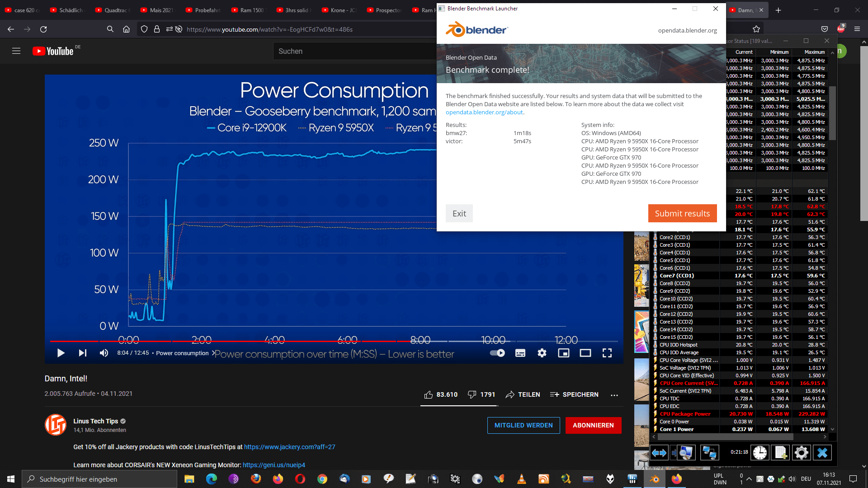Toggle the YouTube autoplay switch
868x488 pixels.
pos(497,353)
